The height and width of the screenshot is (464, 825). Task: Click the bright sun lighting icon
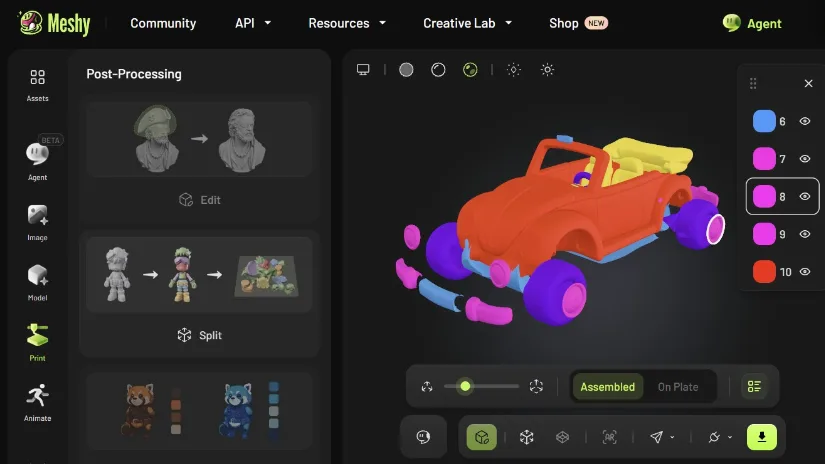(x=547, y=69)
